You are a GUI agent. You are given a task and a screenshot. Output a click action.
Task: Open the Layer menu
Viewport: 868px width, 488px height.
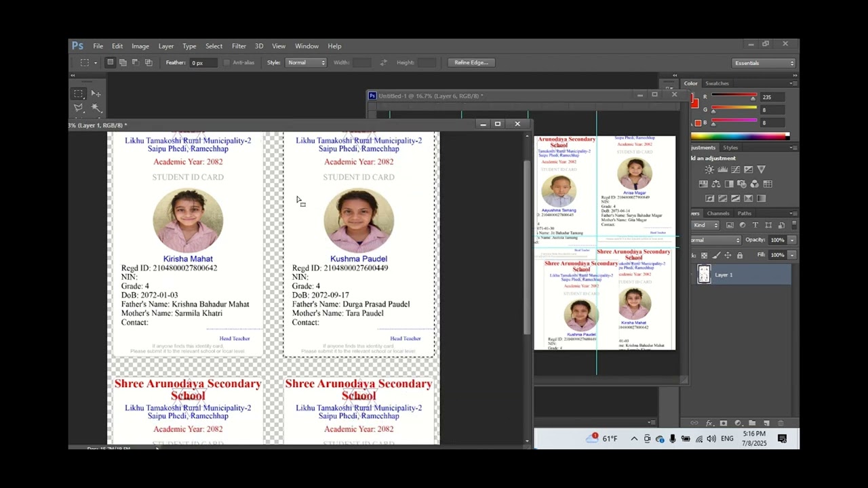click(x=166, y=46)
